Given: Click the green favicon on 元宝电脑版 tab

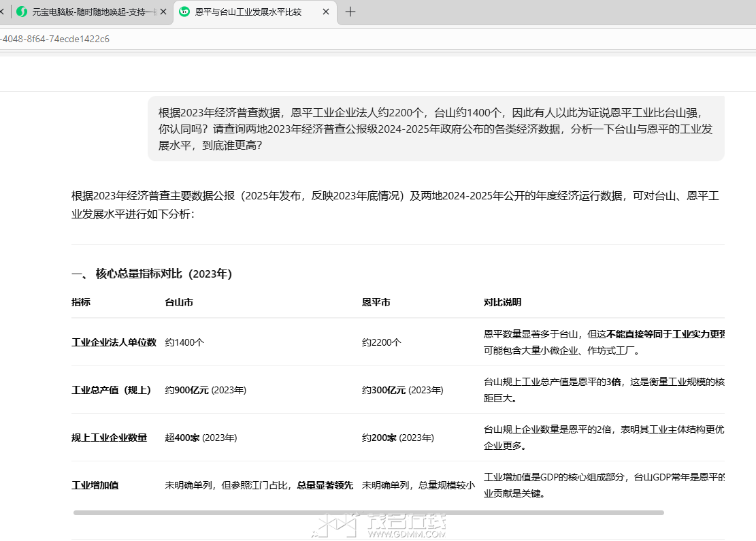Looking at the screenshot, I should (22, 12).
